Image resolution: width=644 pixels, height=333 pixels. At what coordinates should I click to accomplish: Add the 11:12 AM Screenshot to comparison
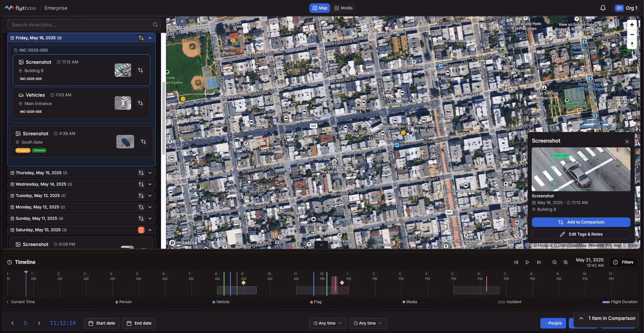coord(140,70)
